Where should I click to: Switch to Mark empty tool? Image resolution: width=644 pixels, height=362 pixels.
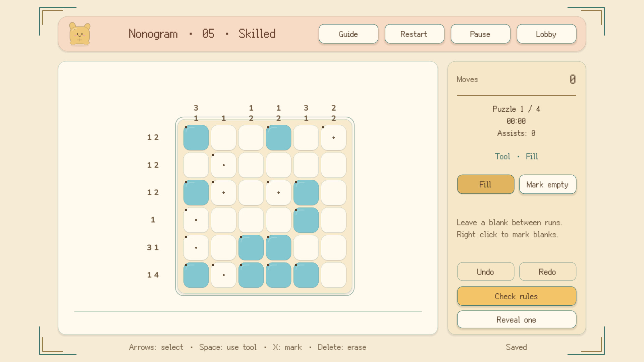tap(547, 184)
